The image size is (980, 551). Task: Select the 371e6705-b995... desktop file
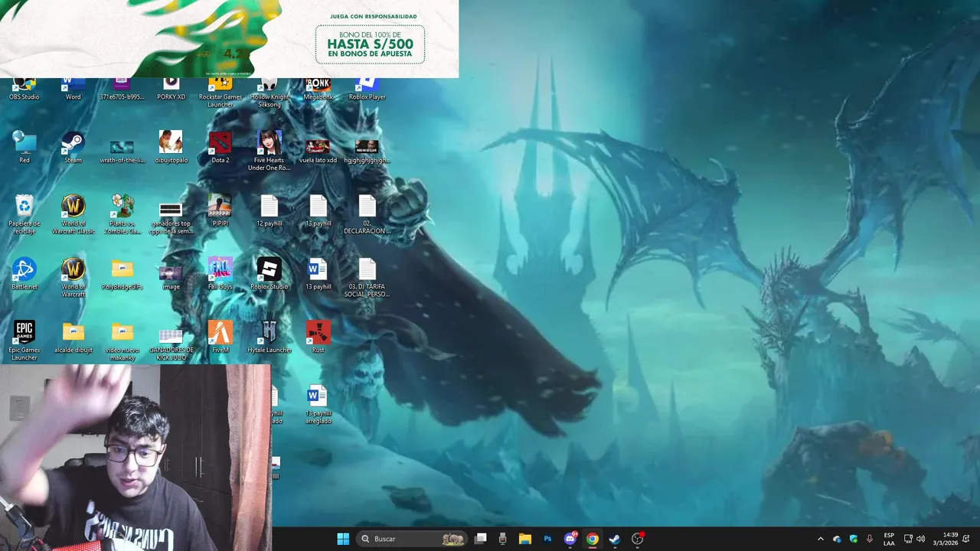pyautogui.click(x=122, y=89)
